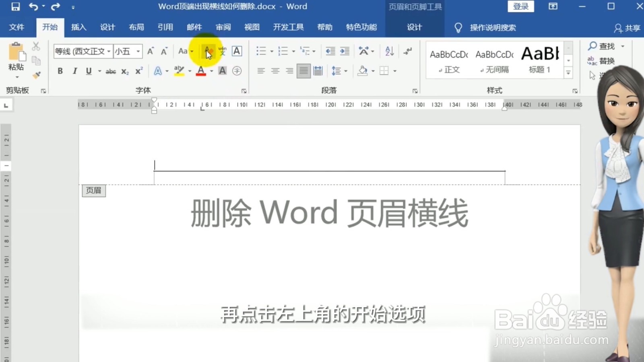Click the Phonetic Guide wén icon

222,51
